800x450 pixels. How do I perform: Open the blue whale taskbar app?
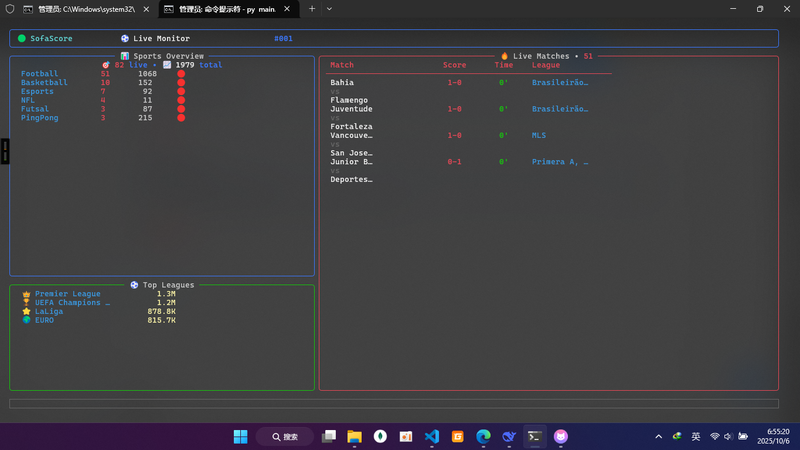pos(509,436)
